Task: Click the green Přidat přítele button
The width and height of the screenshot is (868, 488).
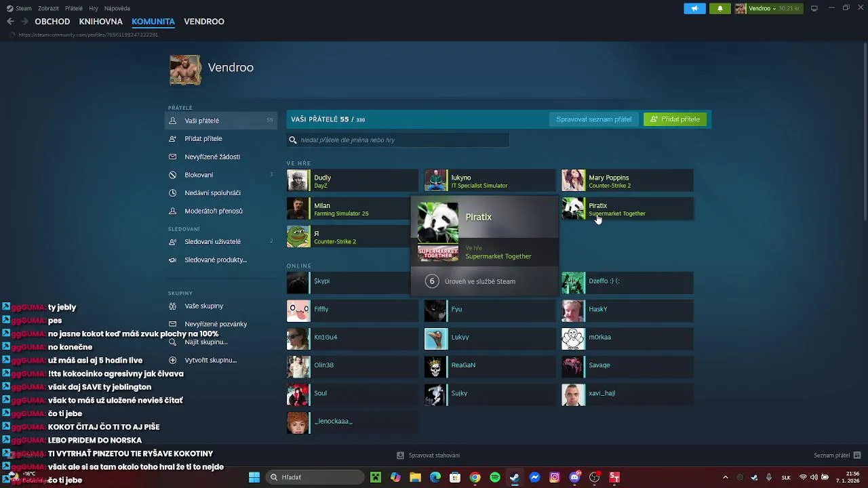Action: [x=675, y=119]
